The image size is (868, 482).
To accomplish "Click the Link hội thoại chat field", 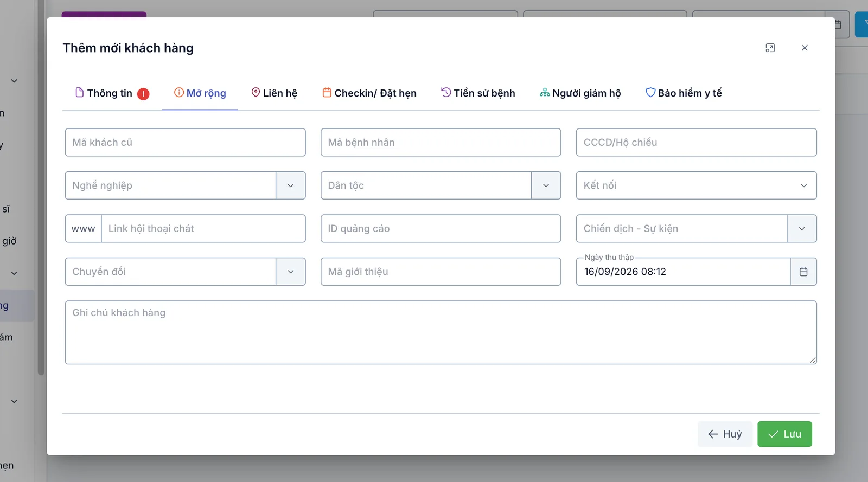I will (203, 229).
